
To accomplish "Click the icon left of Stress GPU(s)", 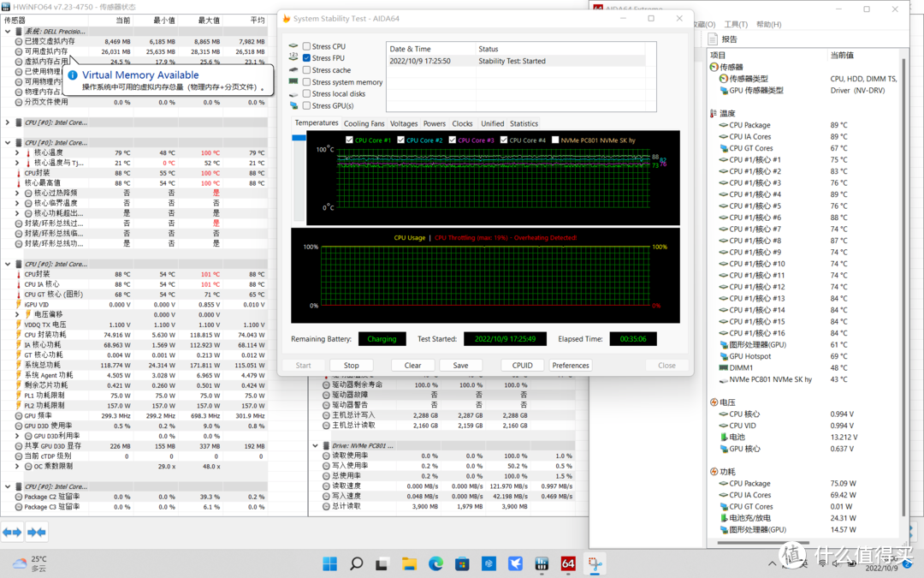I will coord(293,105).
